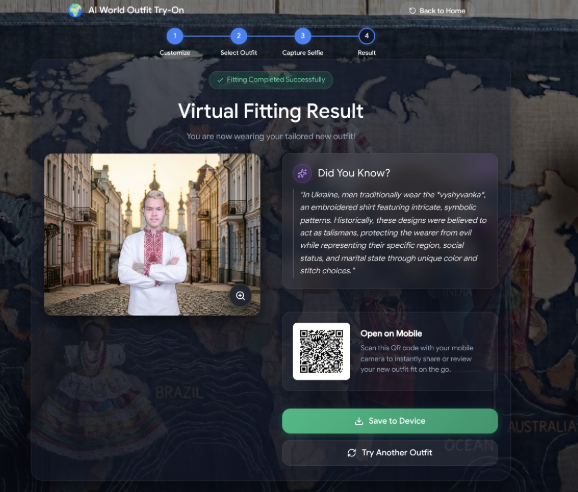This screenshot has height=492, width=578.
Task: Go to step 2 Select Outfit circle
Action: tap(238, 36)
